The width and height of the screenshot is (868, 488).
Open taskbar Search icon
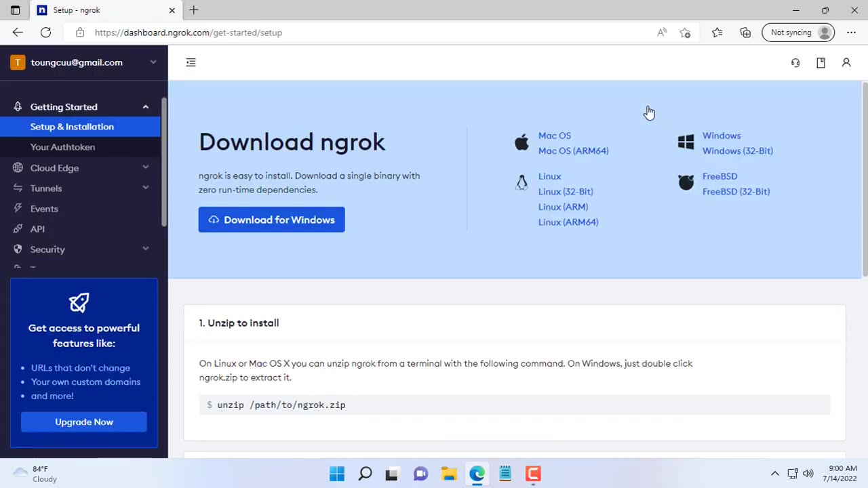365,473
